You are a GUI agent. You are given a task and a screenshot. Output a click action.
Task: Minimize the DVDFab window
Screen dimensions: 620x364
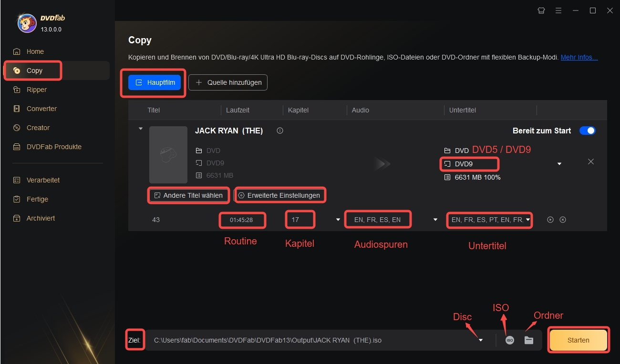[x=576, y=10]
